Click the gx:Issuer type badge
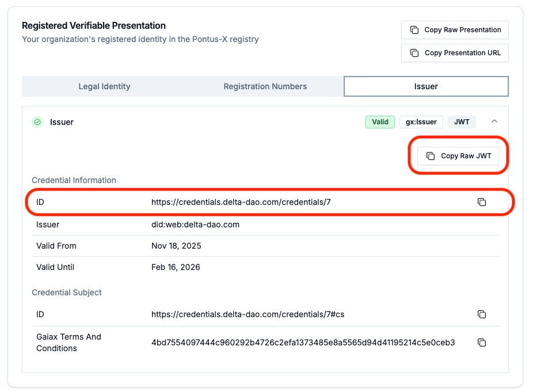The image size is (533, 392). pyautogui.click(x=421, y=122)
